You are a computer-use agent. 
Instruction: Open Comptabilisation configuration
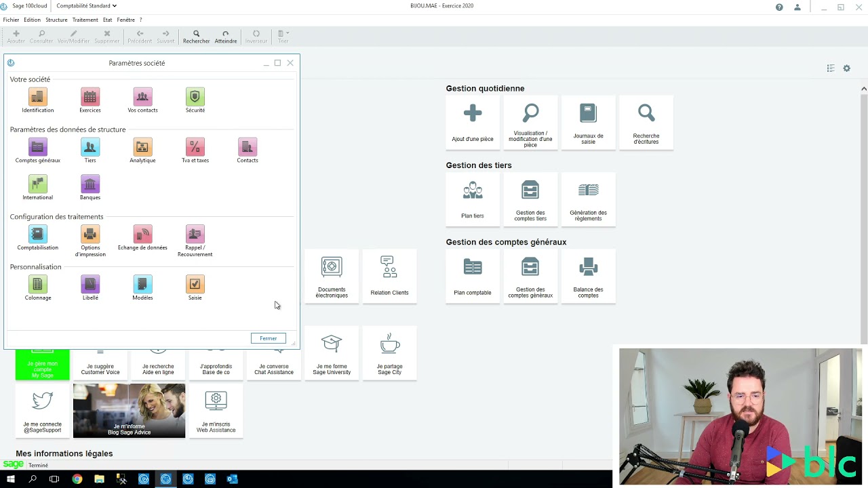pyautogui.click(x=38, y=235)
